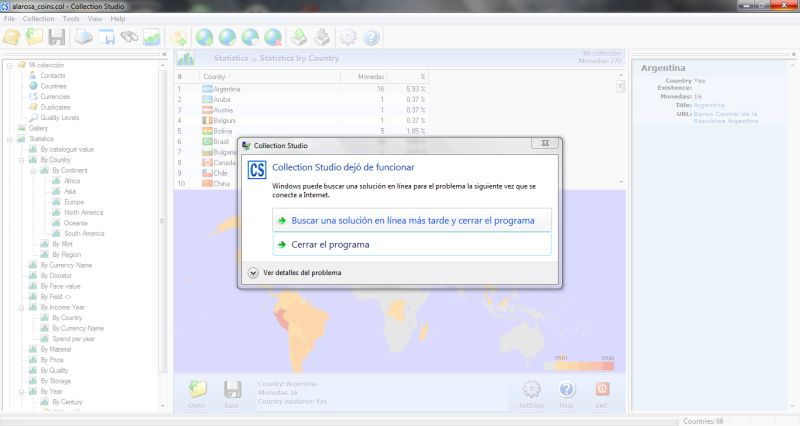This screenshot has width=800, height=426.
Task: Click the printer toolbar icon
Action: coord(84,37)
